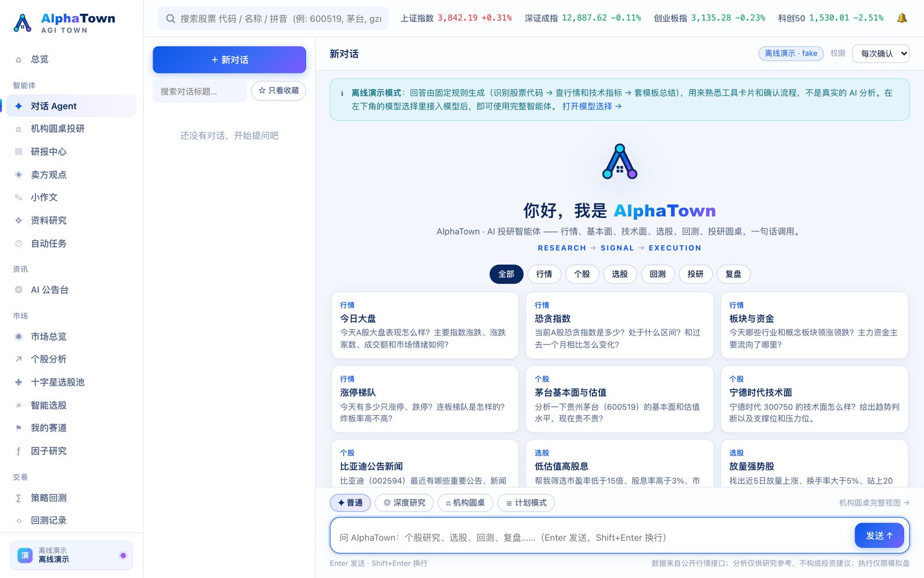Switch to 深度研究 mode
This screenshot has height=578, width=924.
click(404, 503)
